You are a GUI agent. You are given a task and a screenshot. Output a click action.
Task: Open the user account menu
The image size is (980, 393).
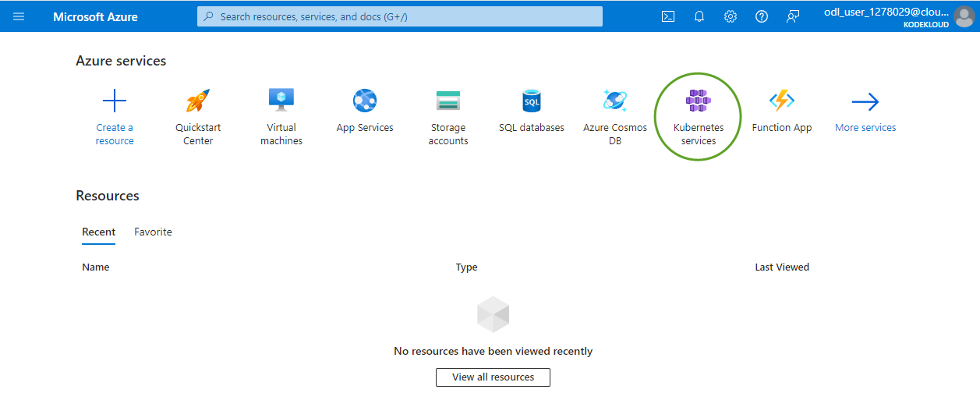pyautogui.click(x=898, y=16)
